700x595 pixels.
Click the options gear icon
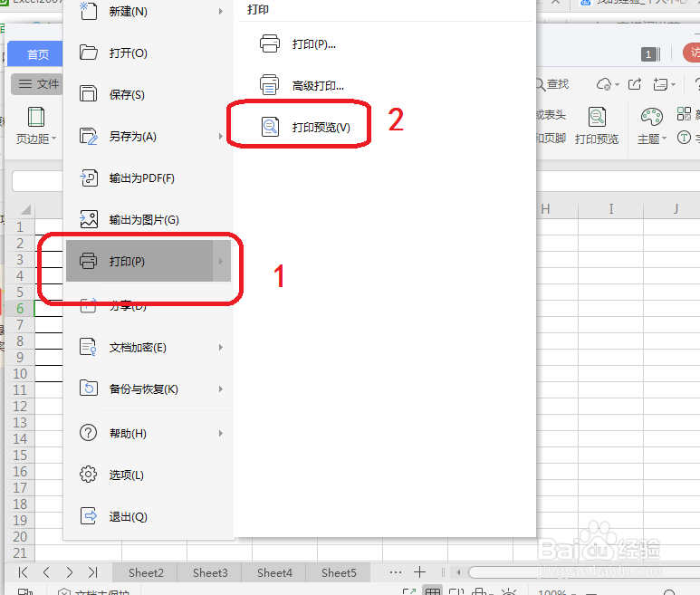[88, 474]
